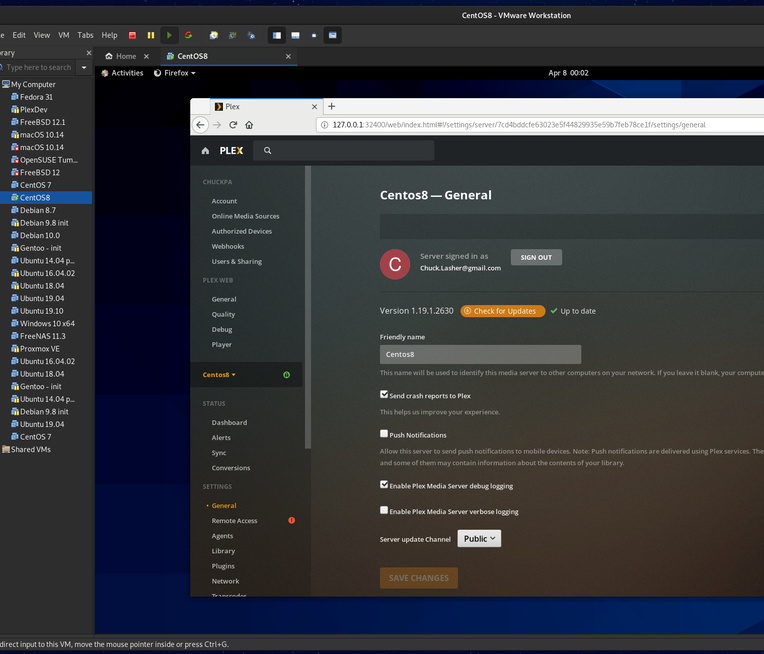
Task: Open the Tabs menu
Action: pyautogui.click(x=85, y=35)
